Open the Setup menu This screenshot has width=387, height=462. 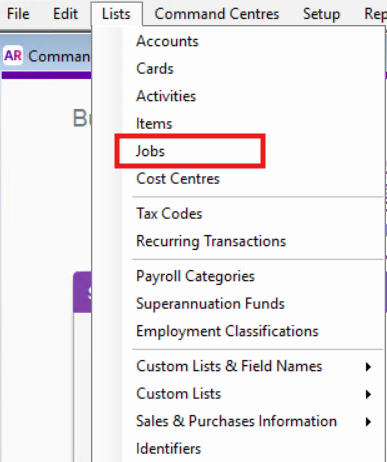321,14
